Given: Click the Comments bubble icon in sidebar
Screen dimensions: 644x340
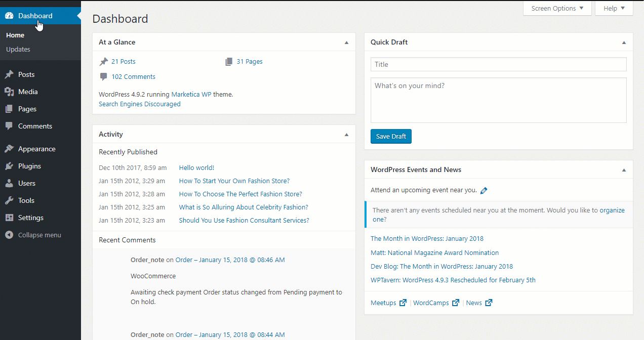Looking at the screenshot, I should [9, 126].
